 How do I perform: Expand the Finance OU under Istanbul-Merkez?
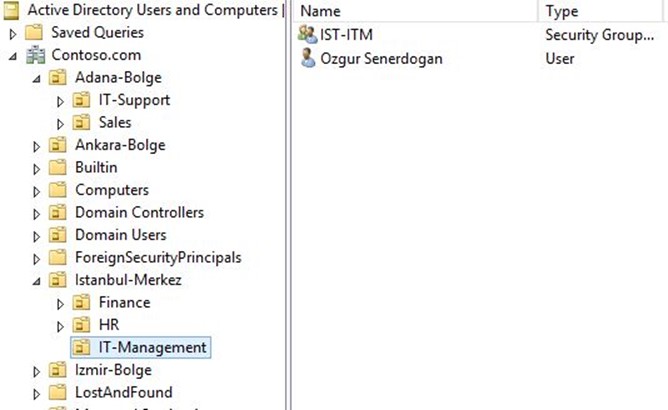60,304
